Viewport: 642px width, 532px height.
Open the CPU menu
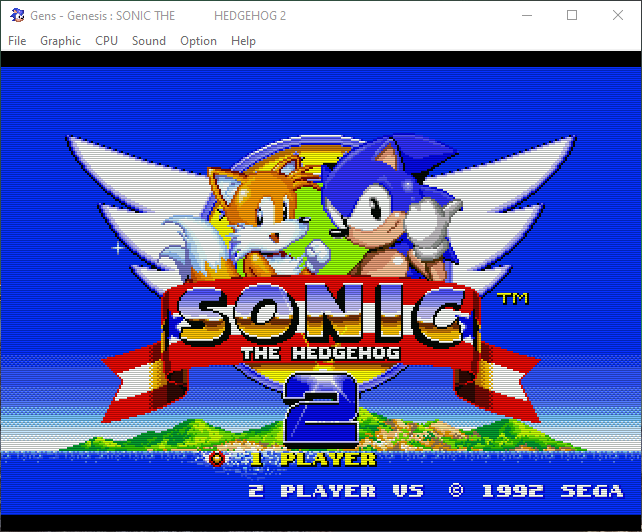coord(106,41)
